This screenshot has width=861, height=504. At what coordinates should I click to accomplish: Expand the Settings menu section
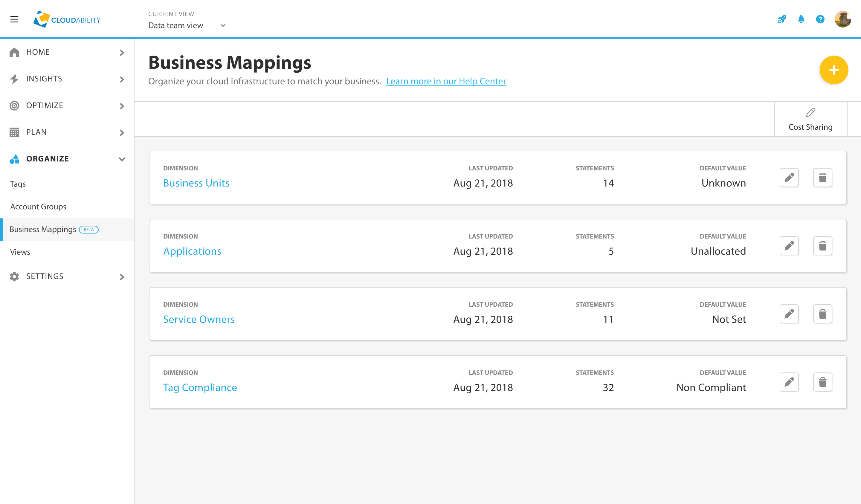(x=67, y=277)
